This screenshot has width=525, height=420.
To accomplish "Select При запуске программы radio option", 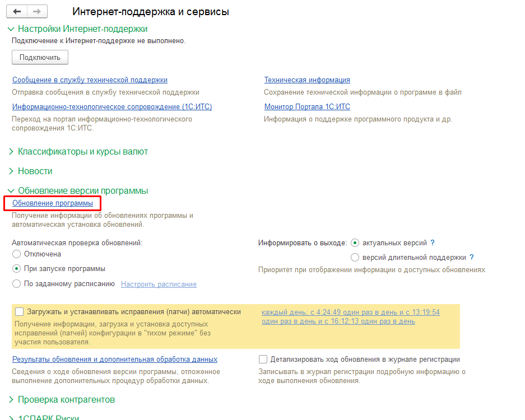I will coord(16,269).
